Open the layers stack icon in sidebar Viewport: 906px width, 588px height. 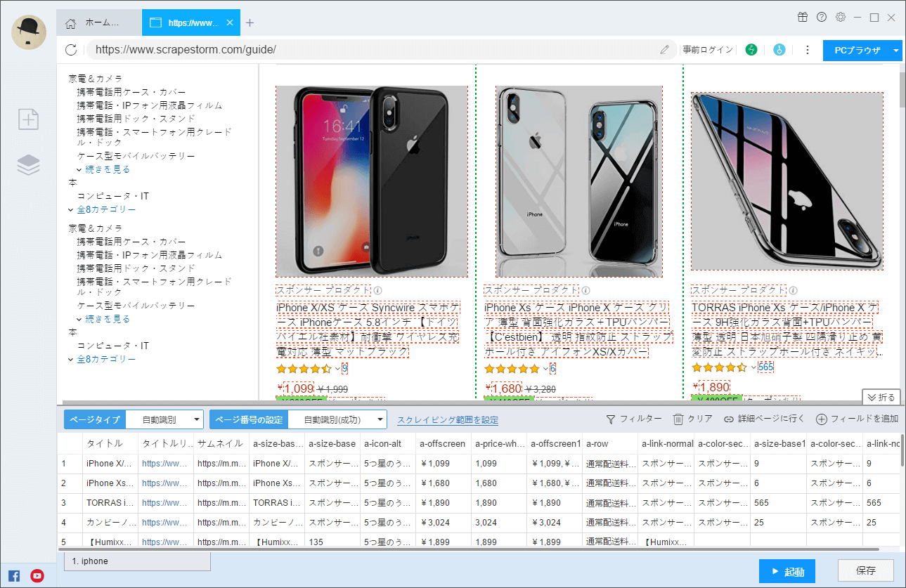click(x=29, y=164)
